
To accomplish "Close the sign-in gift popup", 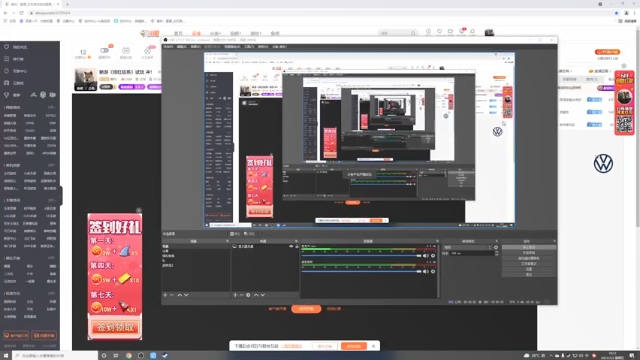I will 139,210.
